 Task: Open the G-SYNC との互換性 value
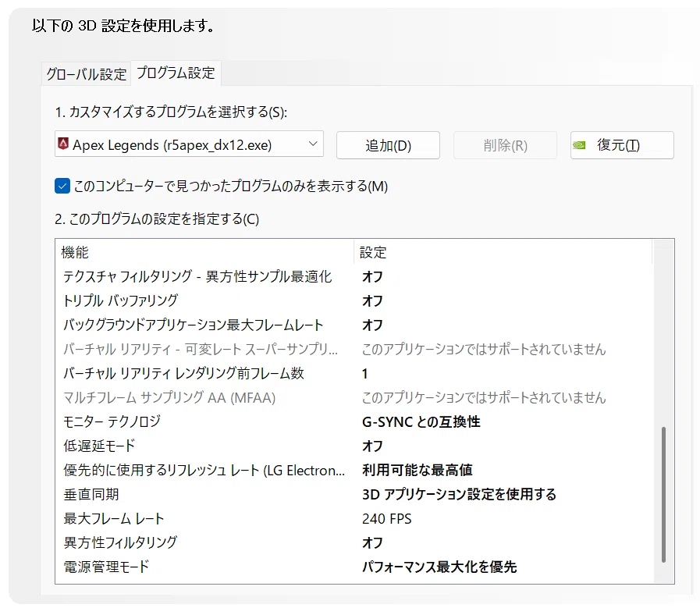pos(421,421)
